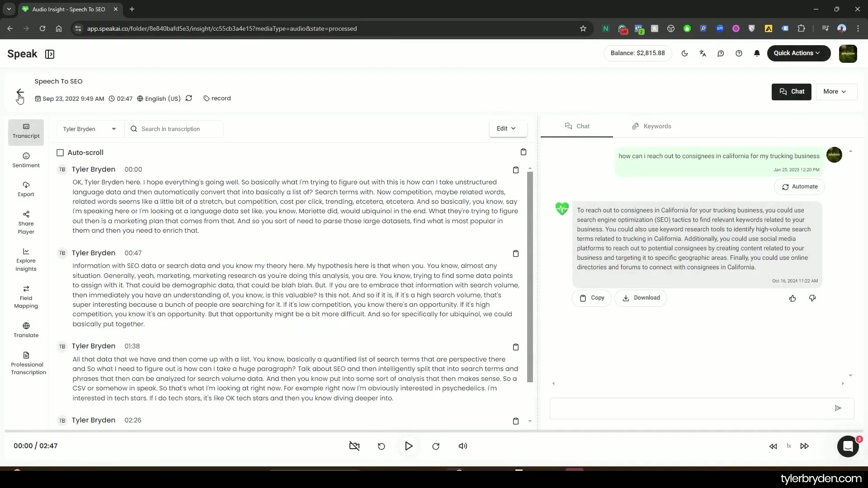The width and height of the screenshot is (868, 488).
Task: Open the tab search dropdown arrow
Action: [9, 9]
